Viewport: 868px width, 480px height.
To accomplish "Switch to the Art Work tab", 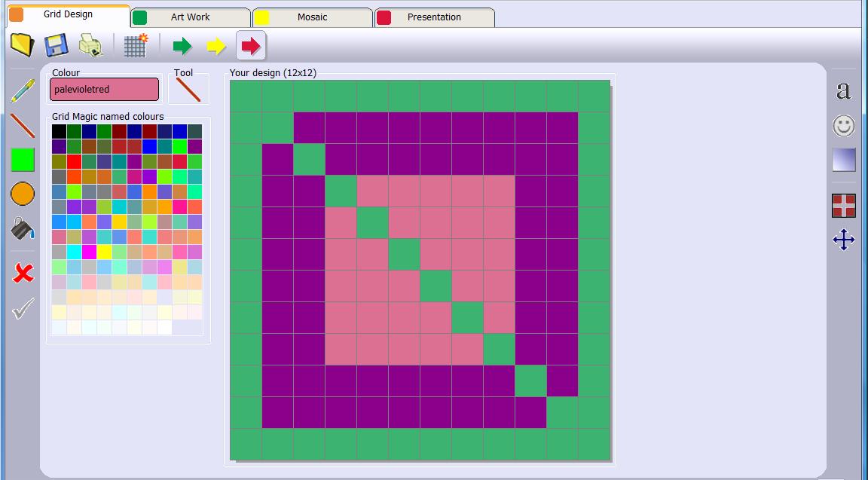I will [x=190, y=15].
